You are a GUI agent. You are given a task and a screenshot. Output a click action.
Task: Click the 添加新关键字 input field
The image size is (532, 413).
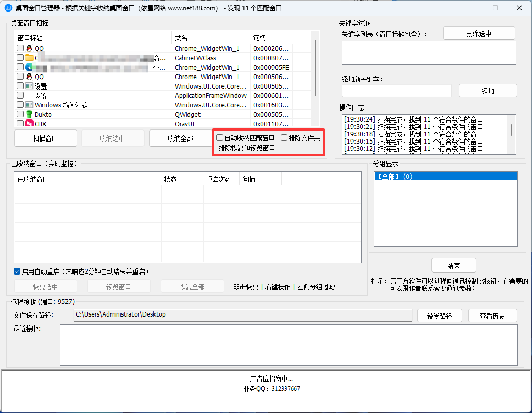(x=395, y=91)
